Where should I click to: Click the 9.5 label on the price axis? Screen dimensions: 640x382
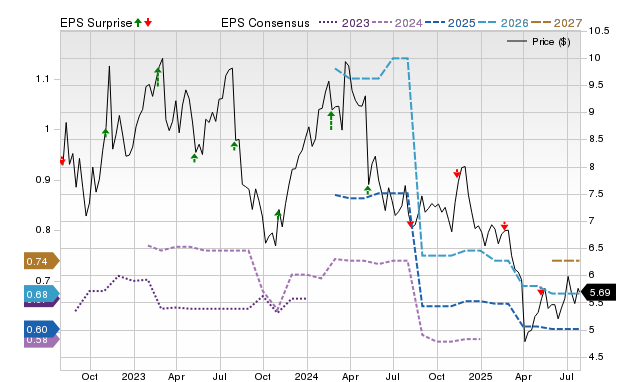[x=596, y=85]
